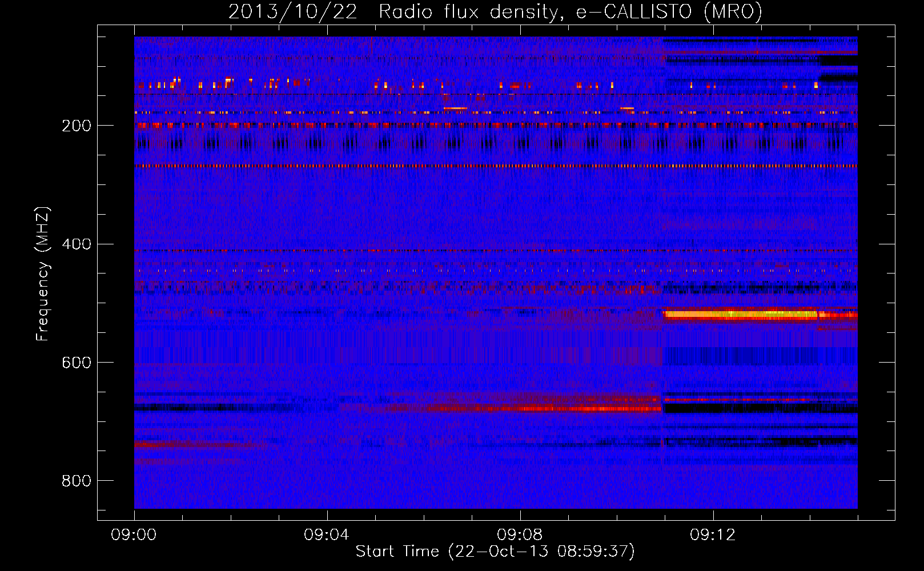Click the time tick label 09:04
The image size is (924, 571).
point(327,535)
